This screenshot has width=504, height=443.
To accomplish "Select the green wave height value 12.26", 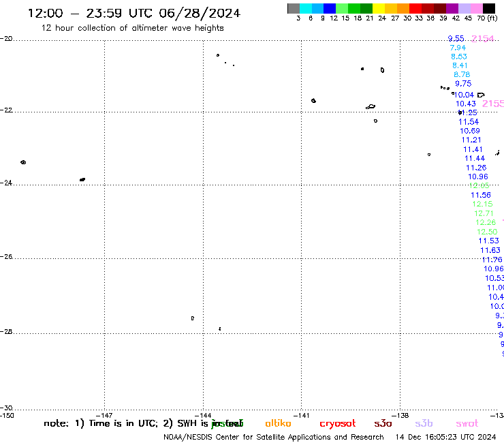I will tap(486, 222).
